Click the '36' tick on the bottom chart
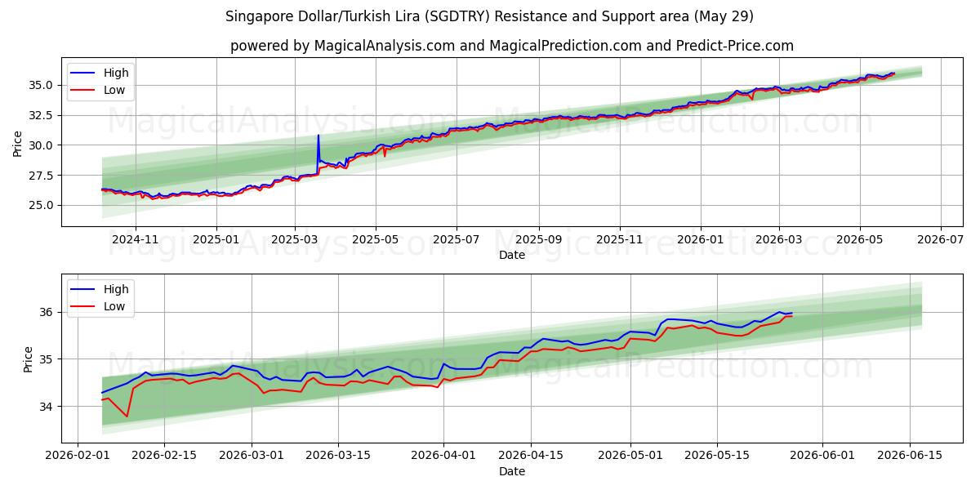980x490 pixels. 48,312
